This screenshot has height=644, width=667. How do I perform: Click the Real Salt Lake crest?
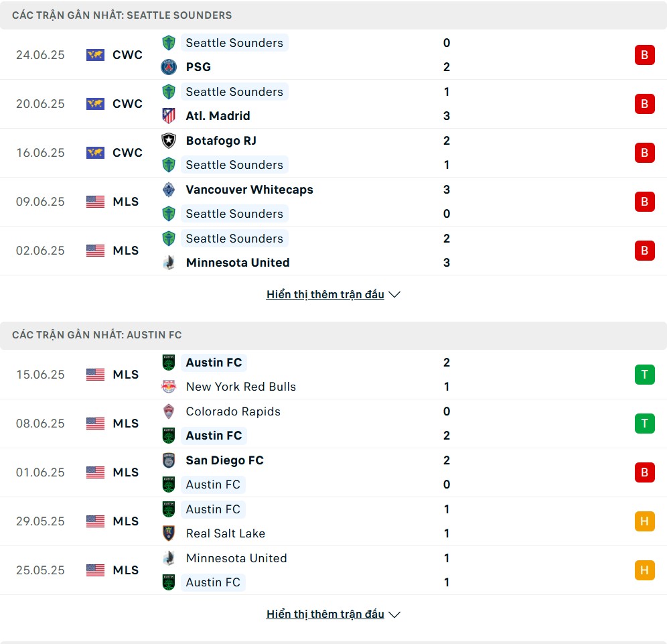[169, 533]
